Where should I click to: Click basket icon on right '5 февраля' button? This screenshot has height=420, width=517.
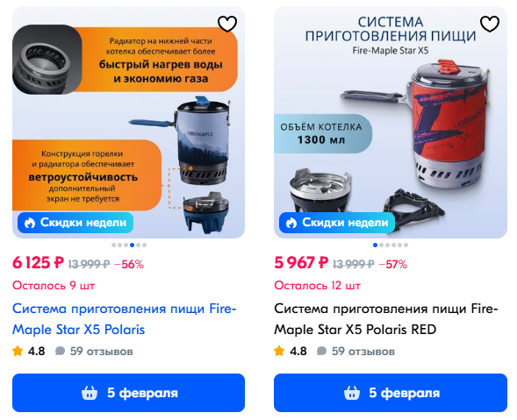tap(351, 393)
